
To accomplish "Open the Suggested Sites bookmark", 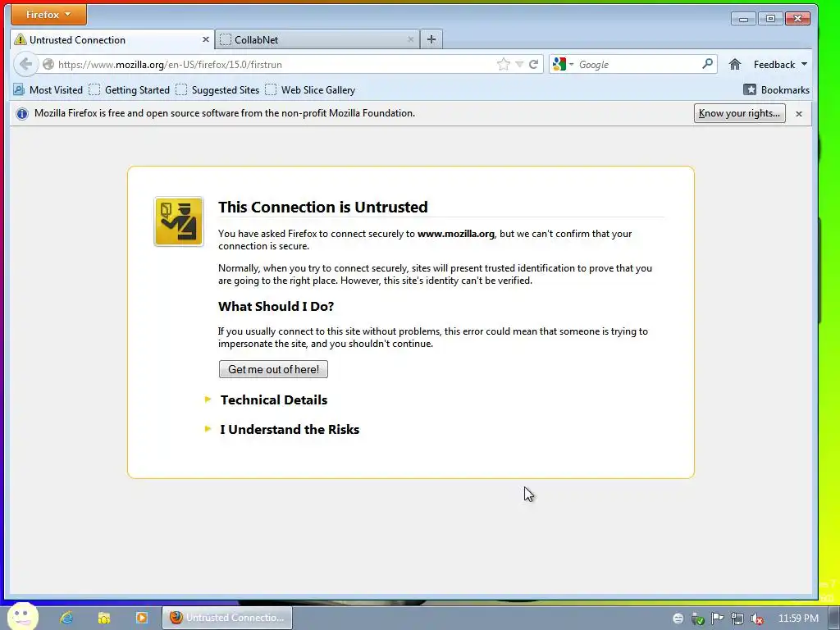I will tap(217, 90).
